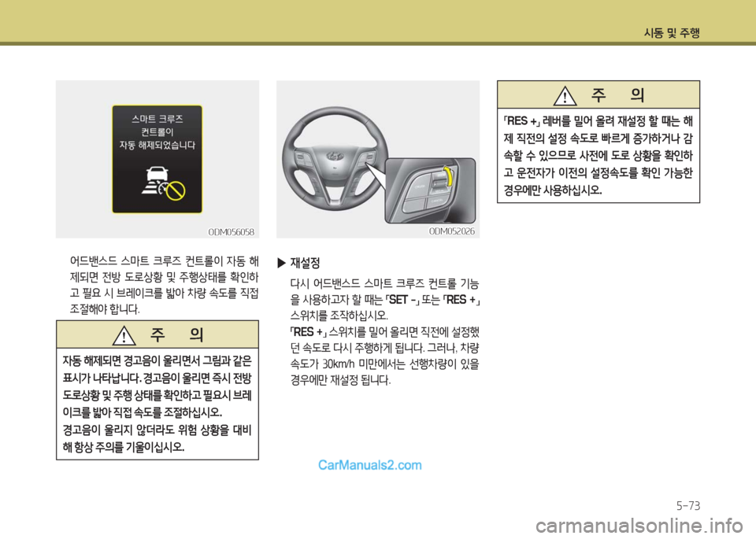This screenshot has height=539, width=756.
Task: Click the warning triangle icon in right caution box
Action: (565, 95)
